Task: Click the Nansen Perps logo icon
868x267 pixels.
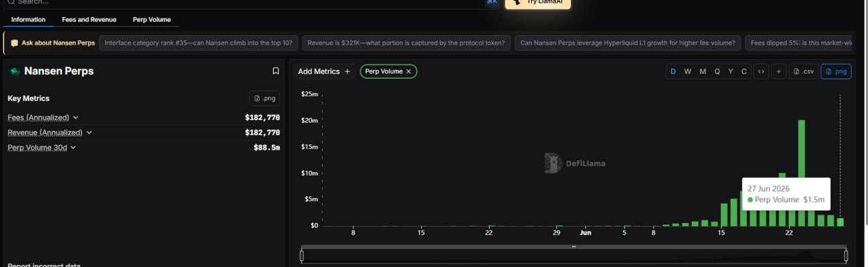Action: click(14, 71)
